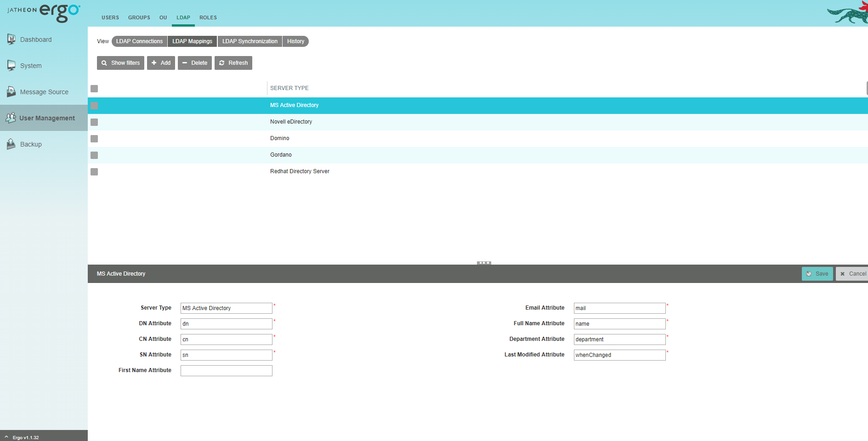Switch to the GROUPS tab
868x441 pixels.
(139, 17)
